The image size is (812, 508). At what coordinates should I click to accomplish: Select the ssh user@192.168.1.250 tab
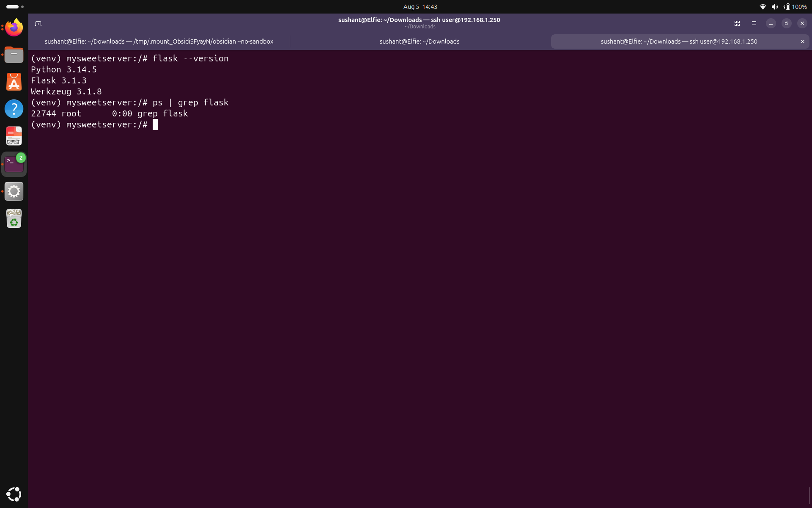coord(679,41)
